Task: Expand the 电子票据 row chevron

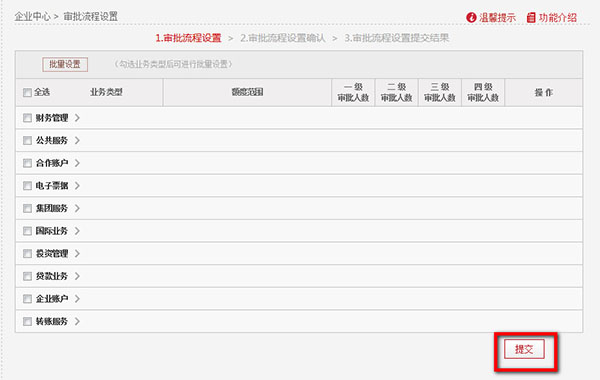Action: pos(77,186)
